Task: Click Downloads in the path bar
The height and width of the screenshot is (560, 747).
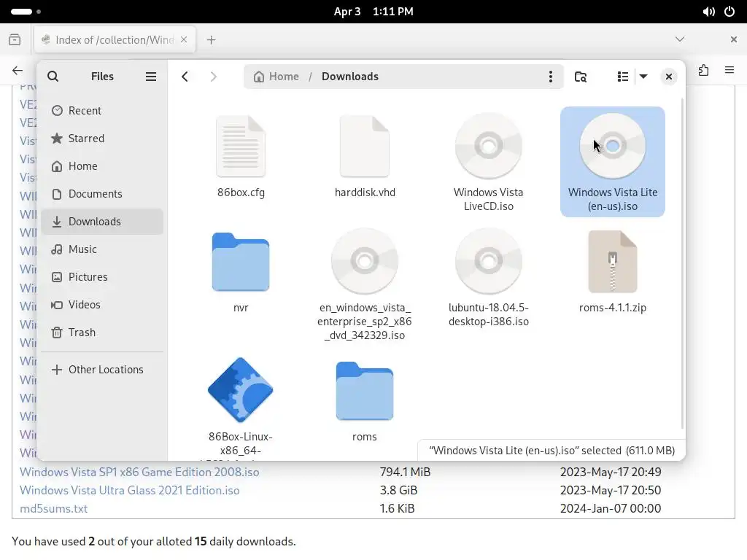Action: [x=349, y=76]
